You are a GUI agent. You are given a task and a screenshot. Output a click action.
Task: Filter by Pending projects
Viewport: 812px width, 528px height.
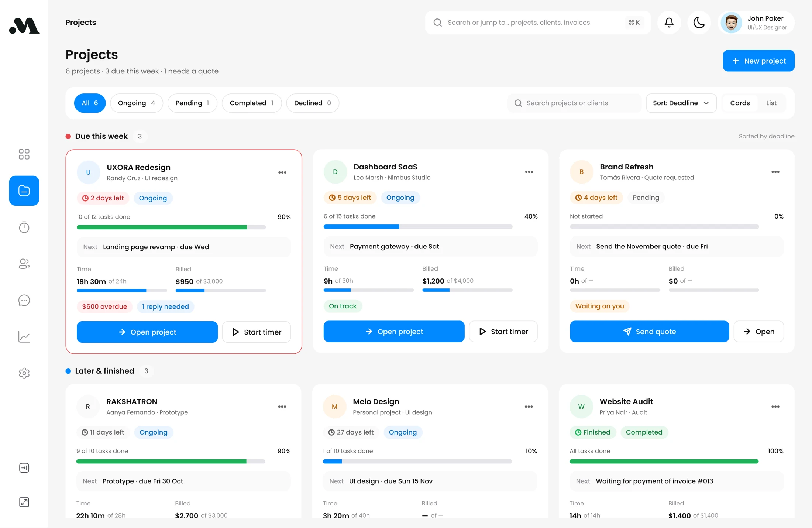pyautogui.click(x=192, y=103)
